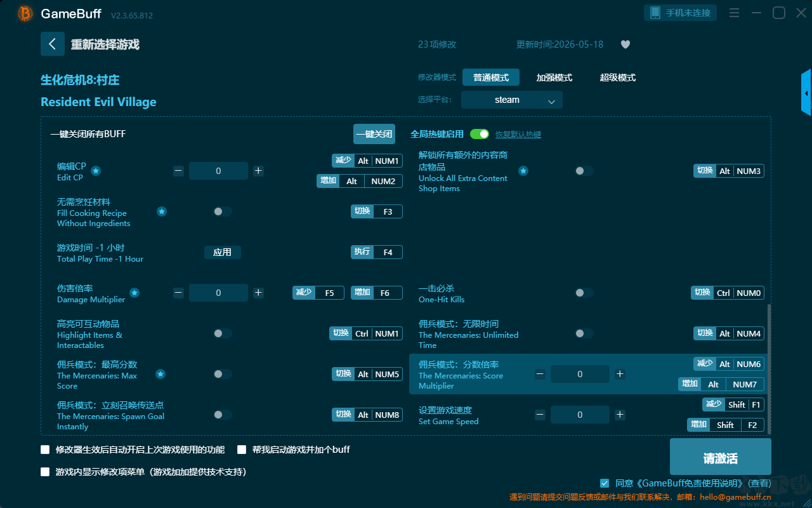This screenshot has height=508, width=812.
Task: Click Edit CP increase hotkey Alt NUM2
Action: pyautogui.click(x=360, y=181)
